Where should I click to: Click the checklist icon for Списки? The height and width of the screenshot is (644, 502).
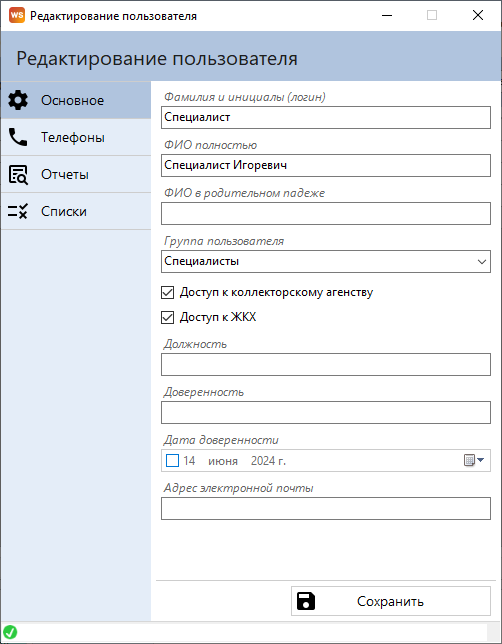click(18, 211)
